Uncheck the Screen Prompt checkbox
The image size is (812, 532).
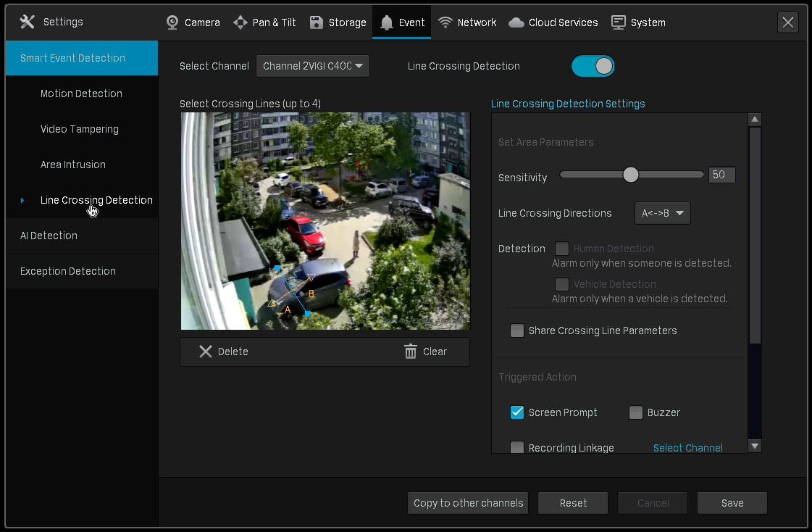tap(516, 412)
